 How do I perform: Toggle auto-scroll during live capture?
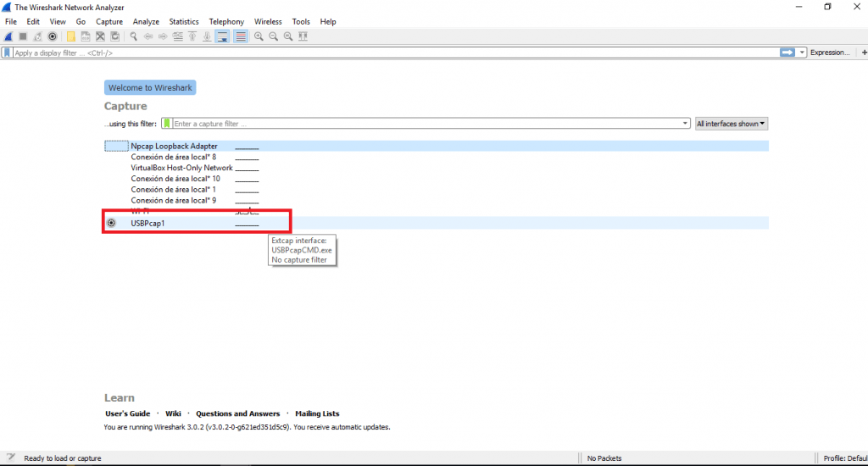(222, 36)
